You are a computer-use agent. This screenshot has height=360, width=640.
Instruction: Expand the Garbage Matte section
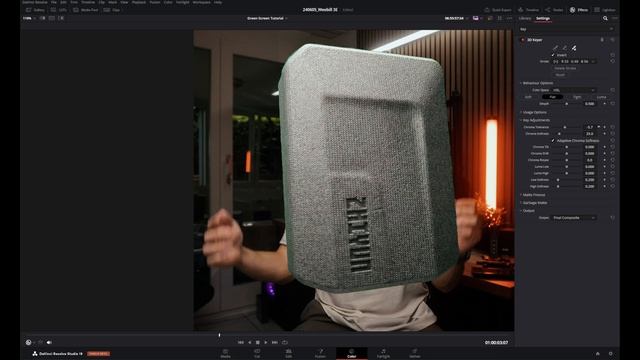534,202
